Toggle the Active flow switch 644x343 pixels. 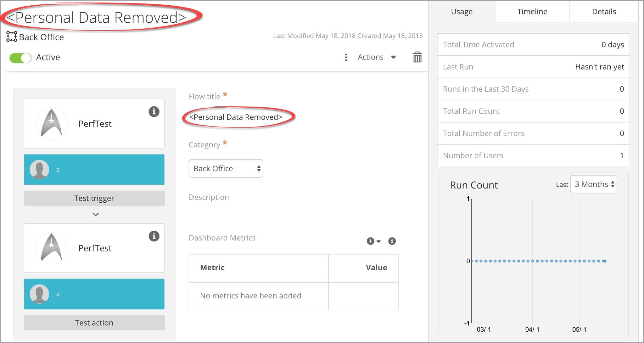(x=20, y=58)
